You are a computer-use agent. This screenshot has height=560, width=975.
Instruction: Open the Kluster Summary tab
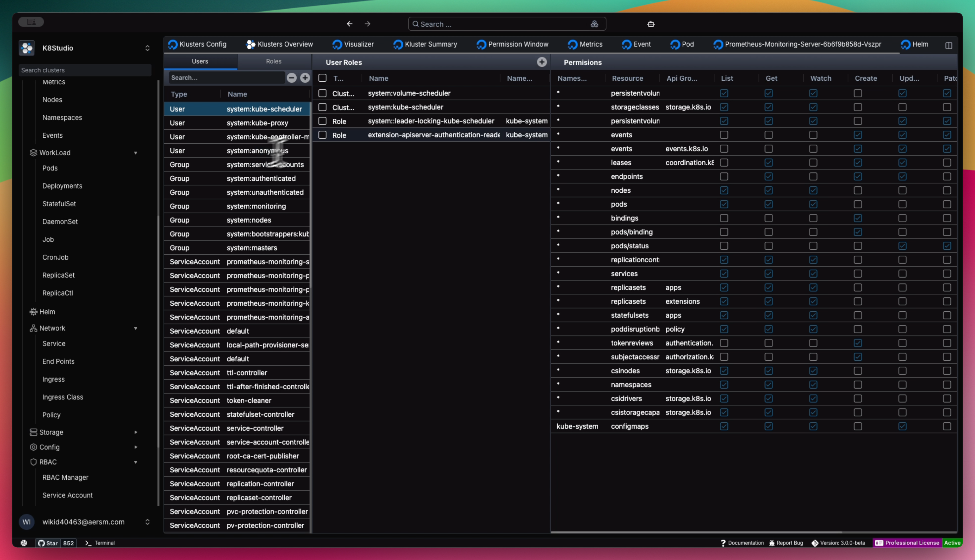(425, 44)
